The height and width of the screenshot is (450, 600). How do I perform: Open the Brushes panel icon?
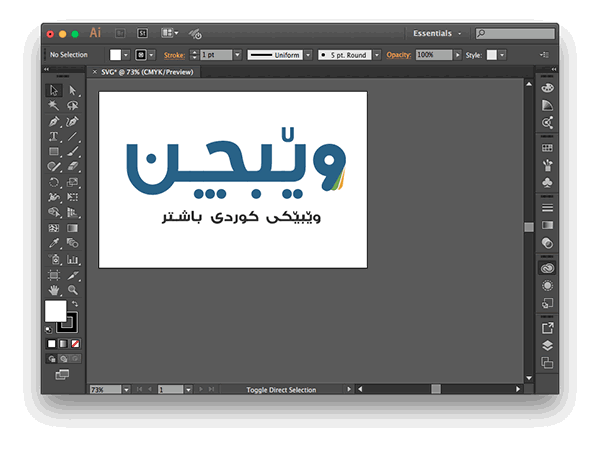pyautogui.click(x=547, y=165)
